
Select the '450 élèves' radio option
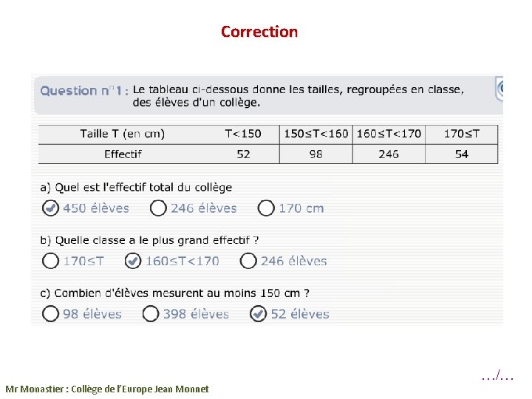[50, 208]
